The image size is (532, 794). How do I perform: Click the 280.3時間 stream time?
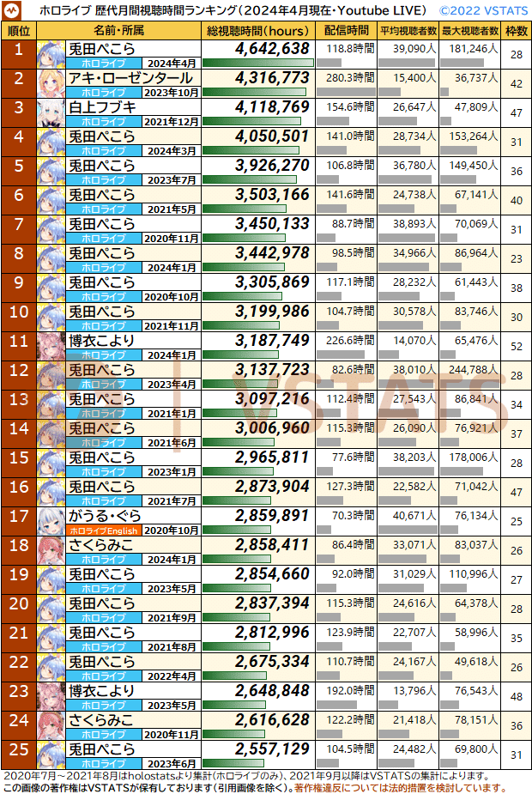[x=350, y=78]
